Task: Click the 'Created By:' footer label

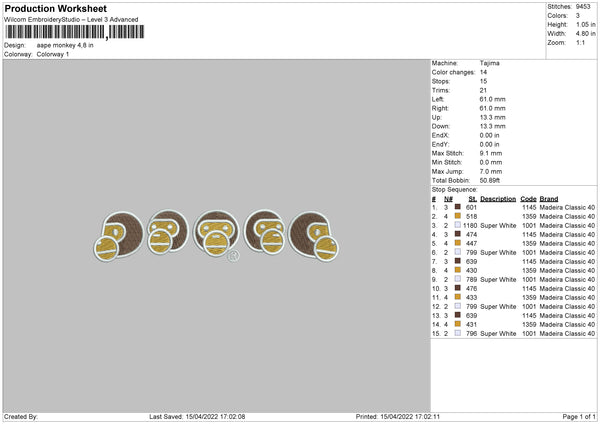Action: 21,417
